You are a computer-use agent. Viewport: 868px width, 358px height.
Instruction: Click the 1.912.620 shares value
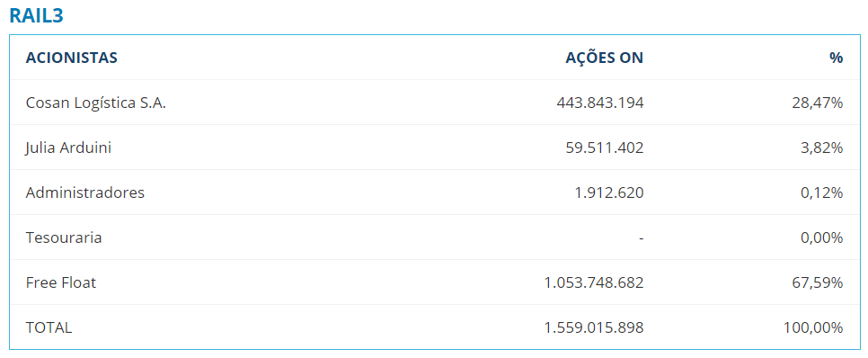coord(609,192)
